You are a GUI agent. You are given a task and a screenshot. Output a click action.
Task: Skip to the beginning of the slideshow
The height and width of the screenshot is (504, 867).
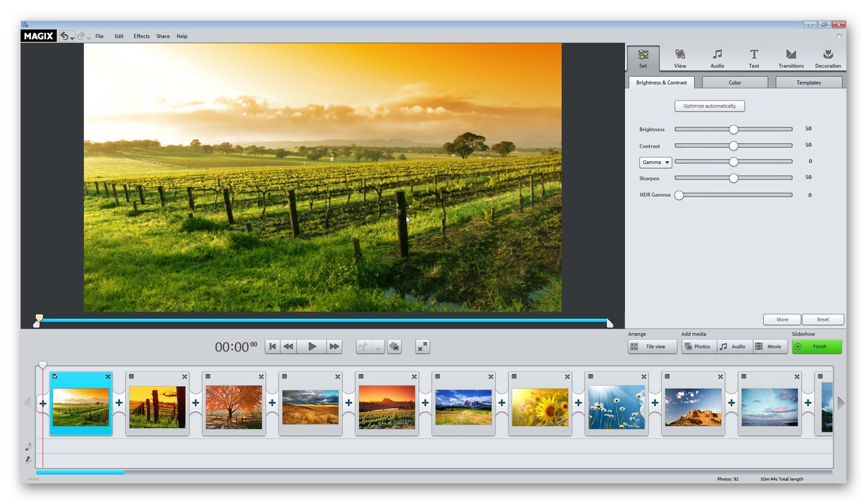pos(273,347)
